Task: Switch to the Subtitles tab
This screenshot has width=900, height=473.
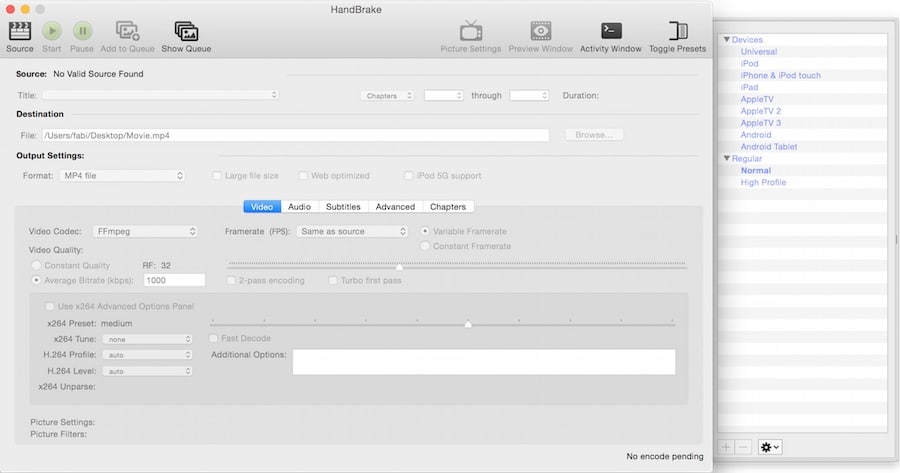Action: 343,207
